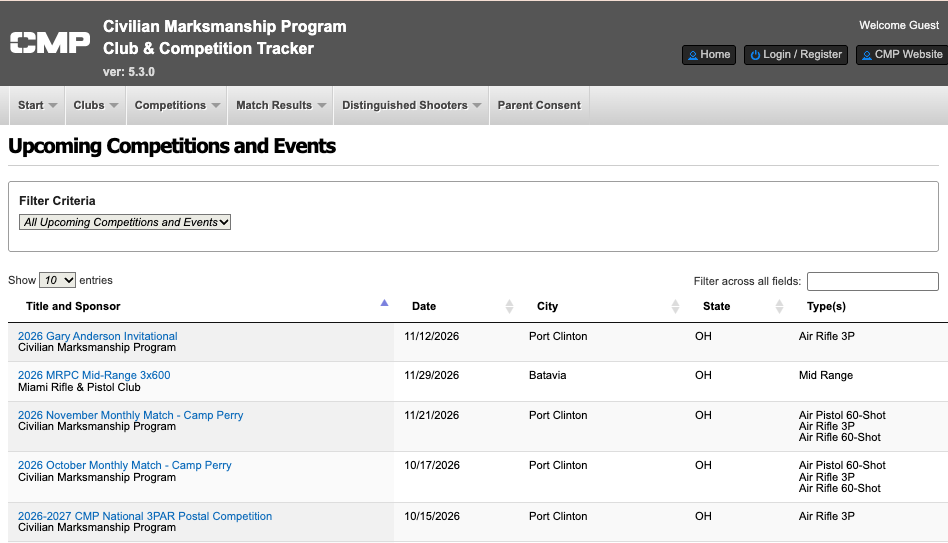948x543 pixels.
Task: Expand the Distinguished Shooters menu
Action: 411,105
